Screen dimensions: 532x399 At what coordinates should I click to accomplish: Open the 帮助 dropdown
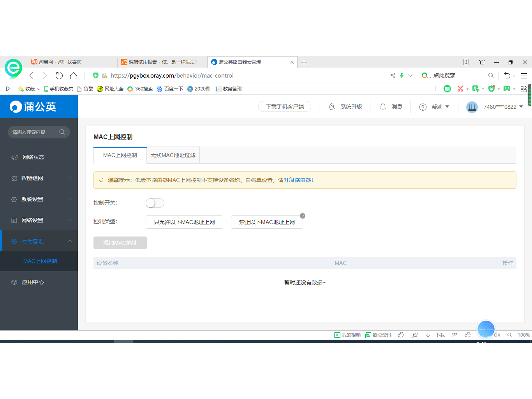tap(434, 107)
